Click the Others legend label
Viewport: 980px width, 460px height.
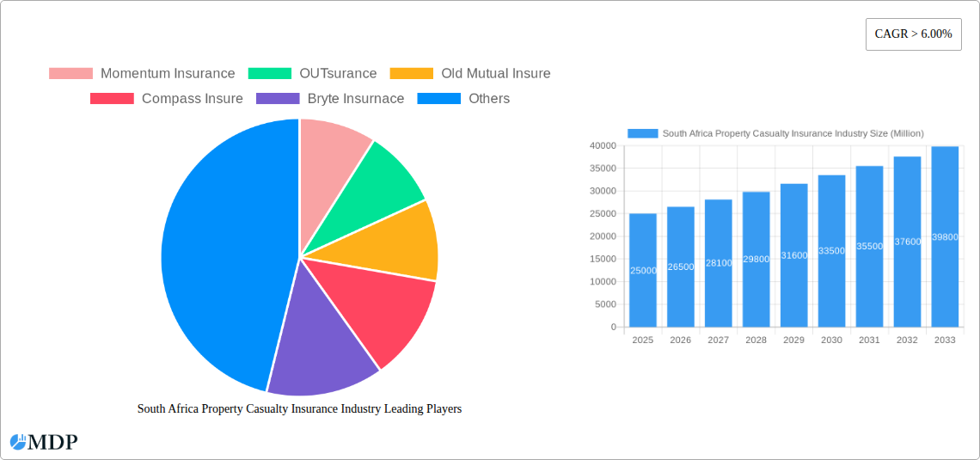click(489, 98)
